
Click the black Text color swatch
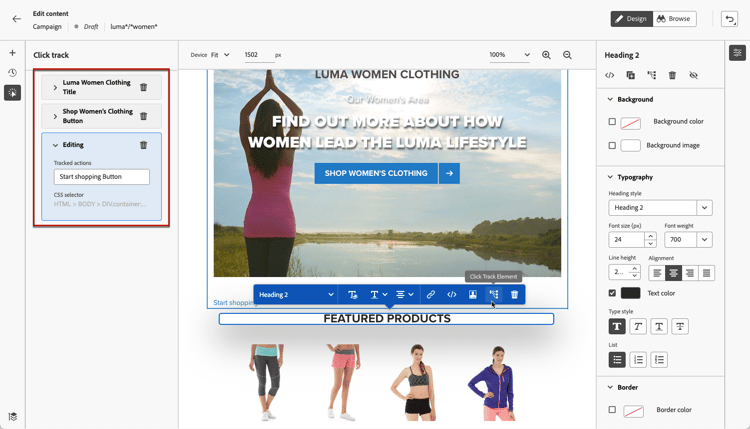tap(630, 293)
